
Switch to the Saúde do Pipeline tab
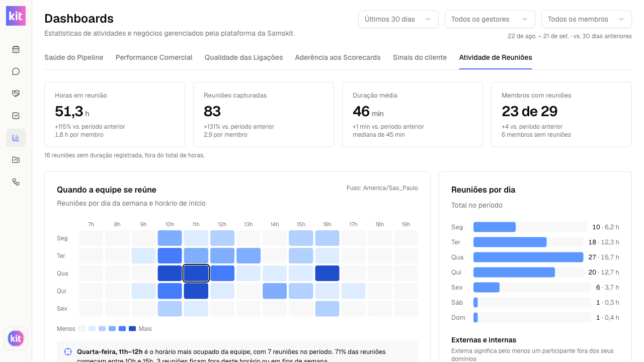click(74, 57)
